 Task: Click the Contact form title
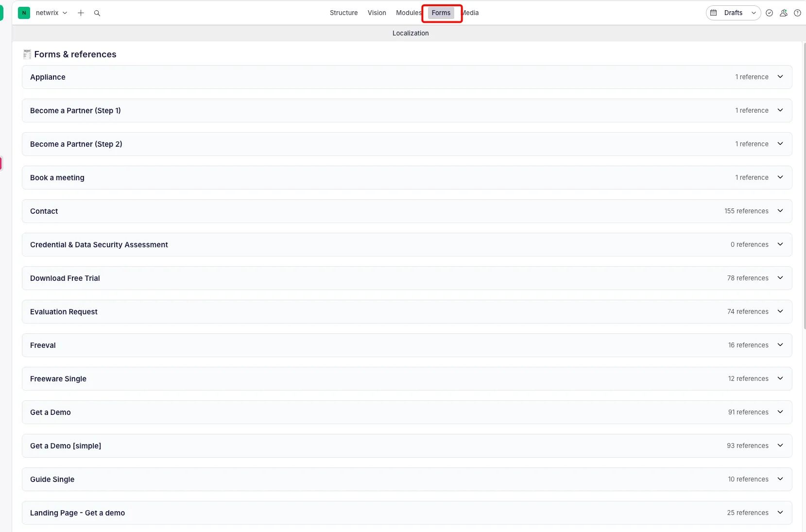(44, 211)
